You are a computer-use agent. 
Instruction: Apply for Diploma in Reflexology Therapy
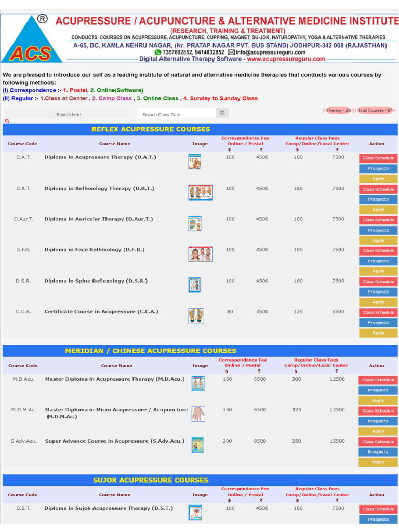[378, 210]
